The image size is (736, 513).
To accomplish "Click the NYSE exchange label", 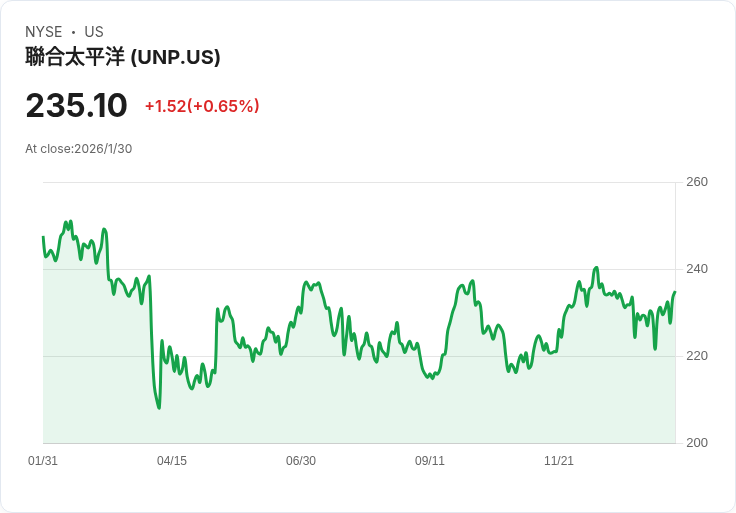I will tap(44, 32).
